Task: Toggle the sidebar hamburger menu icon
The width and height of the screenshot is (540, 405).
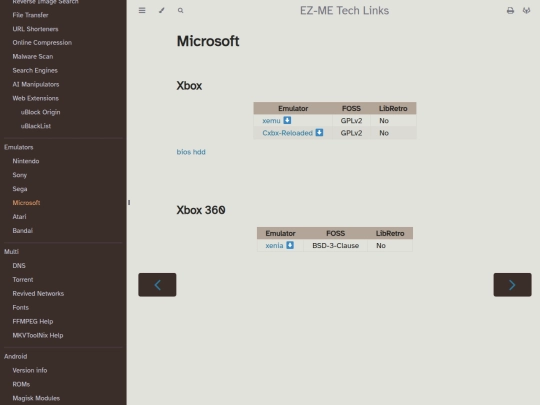Action: 142,10
